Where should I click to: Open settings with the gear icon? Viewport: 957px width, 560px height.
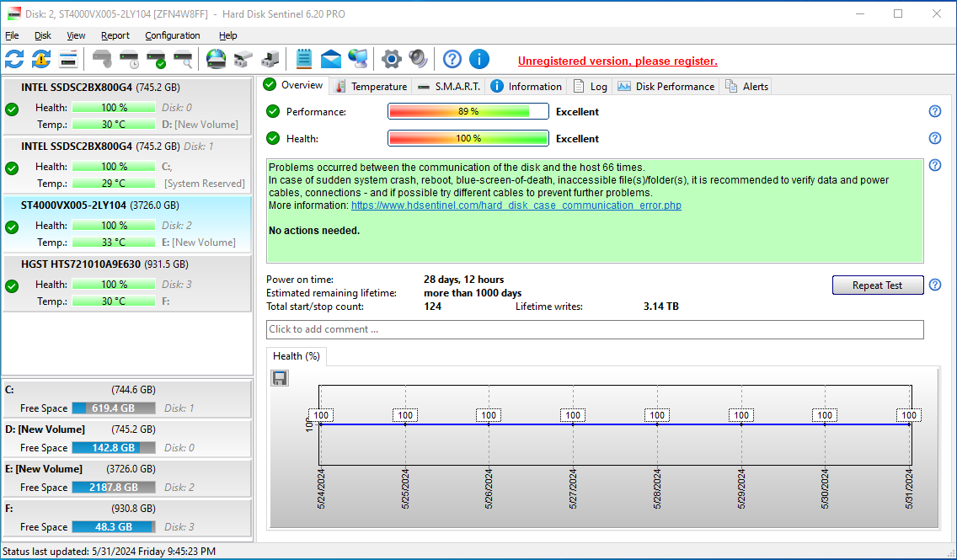(391, 59)
